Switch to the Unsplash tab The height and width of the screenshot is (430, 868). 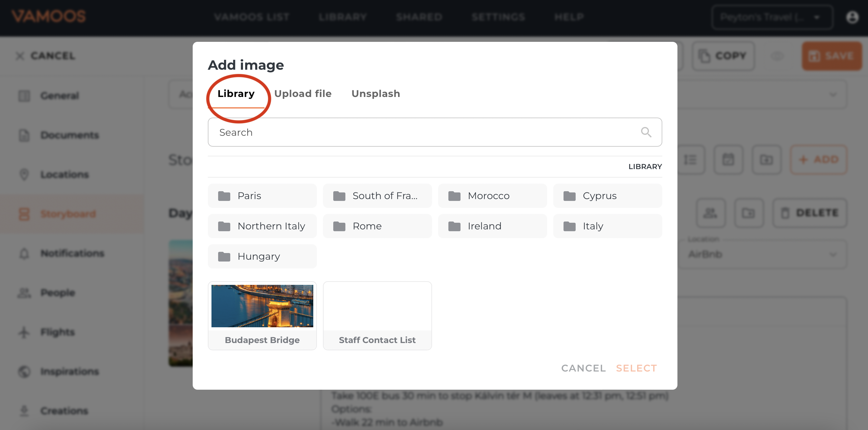(375, 94)
